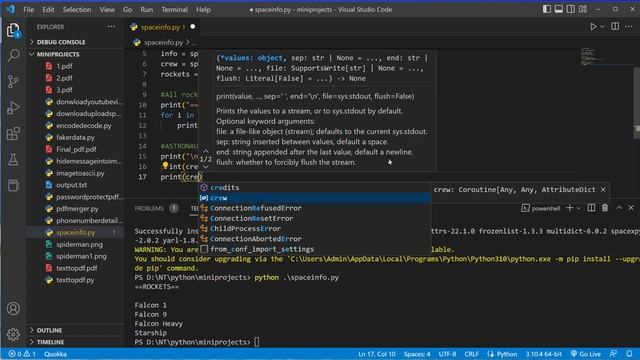Toggle primary side bar layout icon
This screenshot has width=640, height=360.
pos(547,9)
